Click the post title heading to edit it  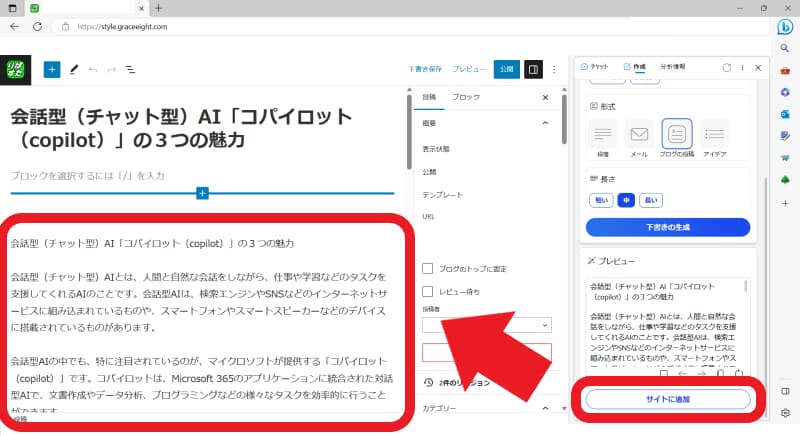182,128
